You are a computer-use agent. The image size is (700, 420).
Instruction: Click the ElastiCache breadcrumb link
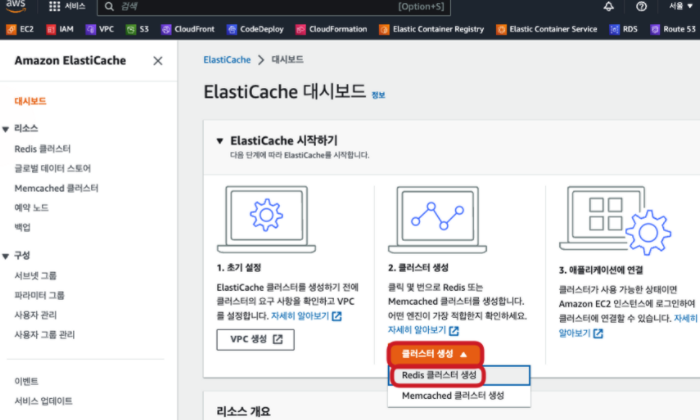pos(227,60)
